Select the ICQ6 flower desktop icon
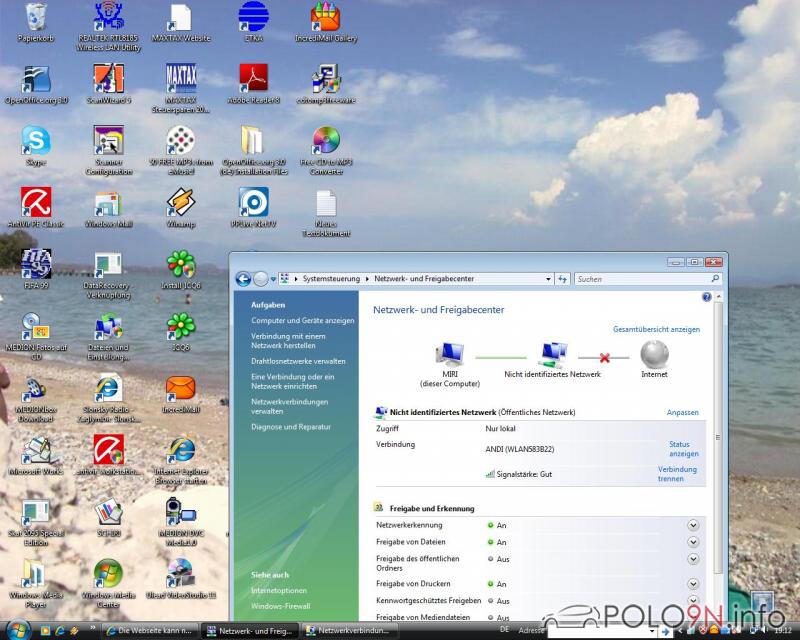The width and height of the screenshot is (800, 640). coord(180,326)
